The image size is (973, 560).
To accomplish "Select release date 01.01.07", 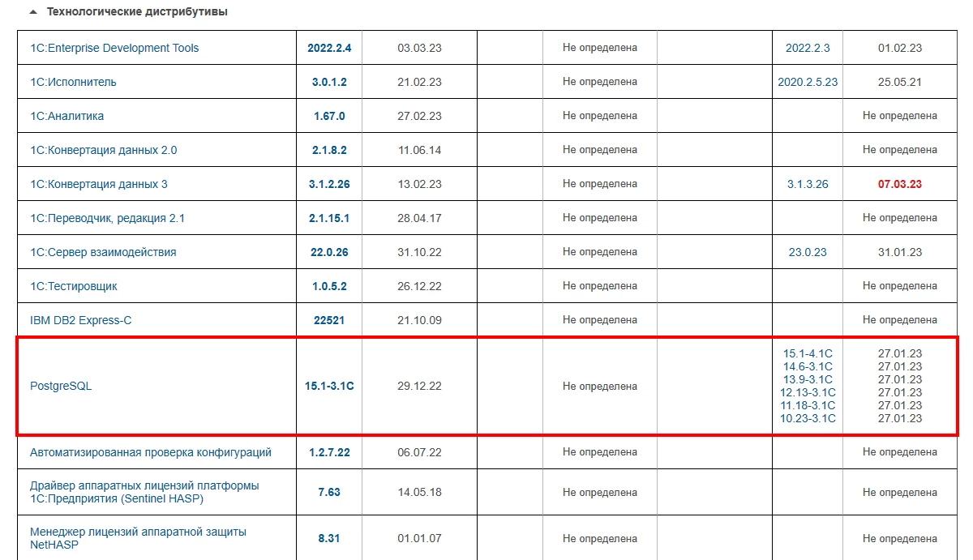I will tap(419, 538).
